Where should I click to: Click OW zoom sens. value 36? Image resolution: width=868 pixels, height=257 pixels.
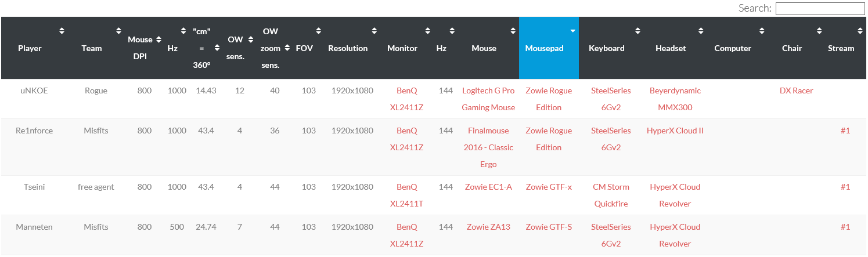tap(275, 131)
